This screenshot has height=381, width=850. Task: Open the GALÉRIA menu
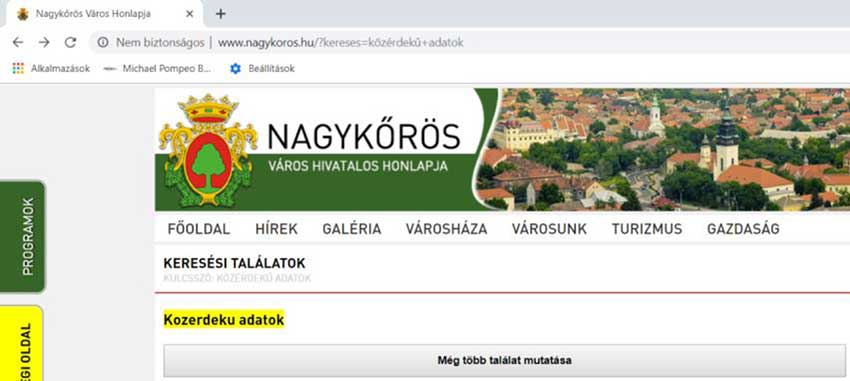(x=352, y=229)
